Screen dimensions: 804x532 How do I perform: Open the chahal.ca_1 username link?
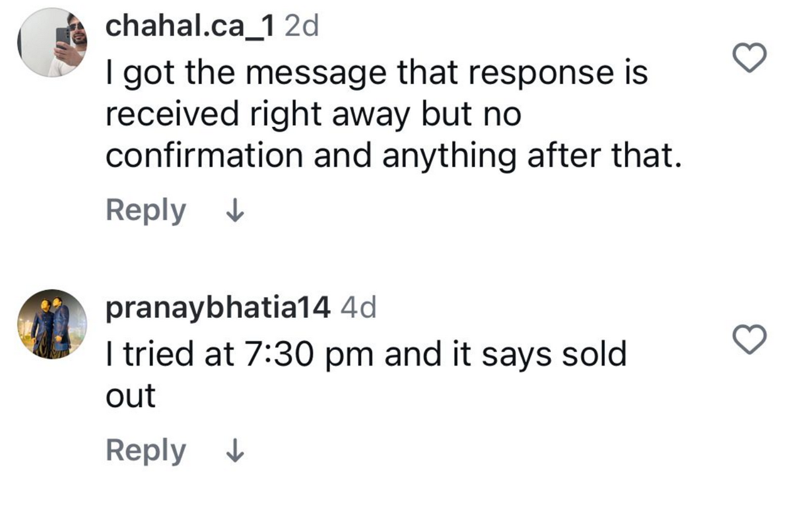click(190, 26)
